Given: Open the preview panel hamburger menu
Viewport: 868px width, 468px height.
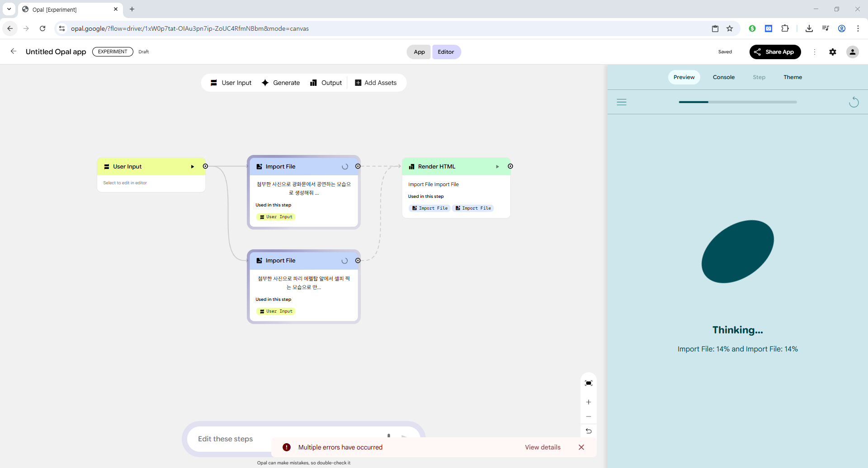Looking at the screenshot, I should [x=622, y=102].
